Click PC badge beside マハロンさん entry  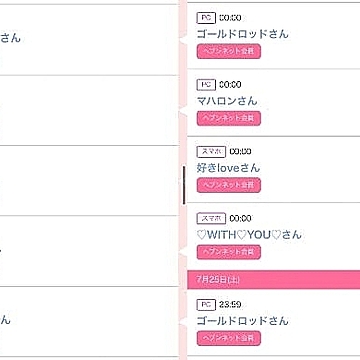click(x=206, y=85)
